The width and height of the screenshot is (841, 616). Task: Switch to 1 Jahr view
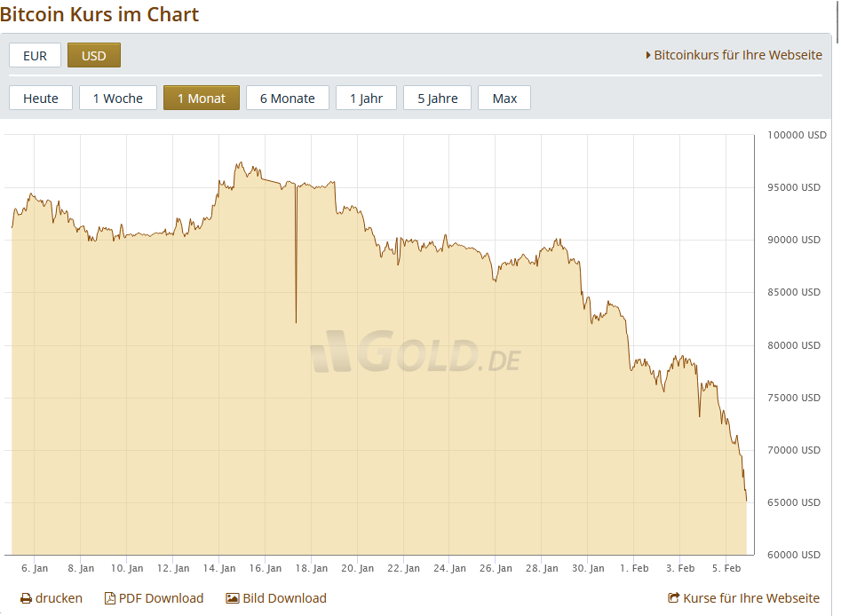tap(367, 99)
